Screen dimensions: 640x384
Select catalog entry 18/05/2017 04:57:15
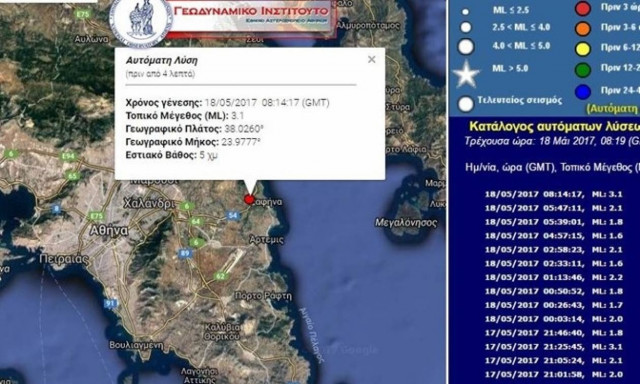coord(553,236)
